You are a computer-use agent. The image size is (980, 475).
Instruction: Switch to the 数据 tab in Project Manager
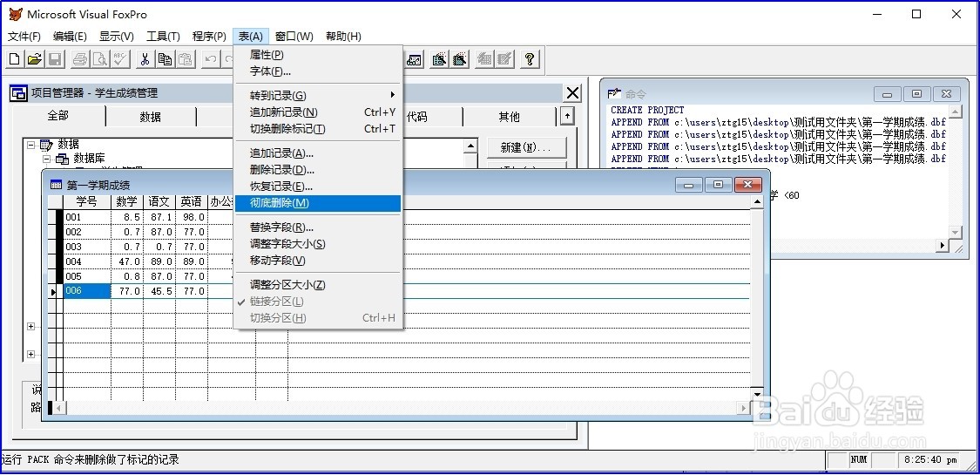[x=151, y=117]
